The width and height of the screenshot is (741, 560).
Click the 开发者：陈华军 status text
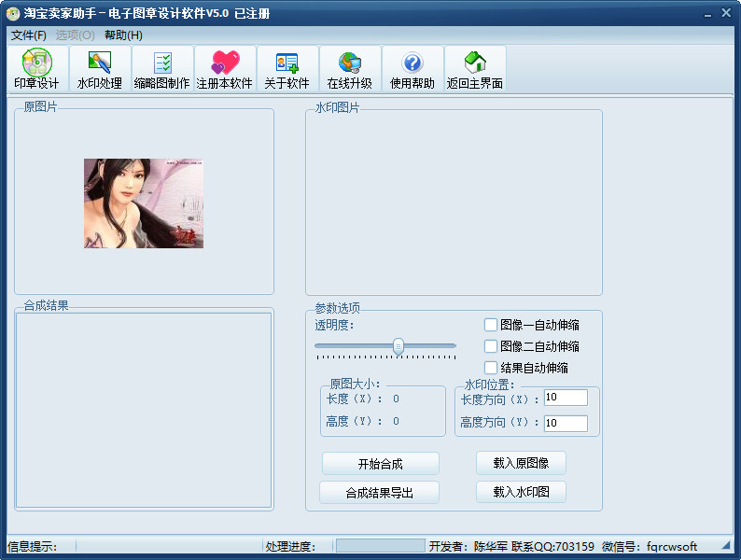pos(468,547)
